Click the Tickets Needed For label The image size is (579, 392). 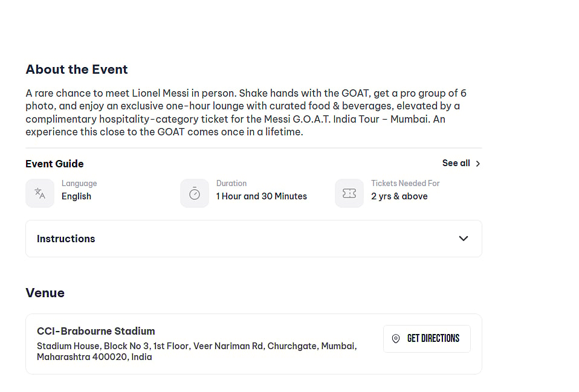(406, 183)
